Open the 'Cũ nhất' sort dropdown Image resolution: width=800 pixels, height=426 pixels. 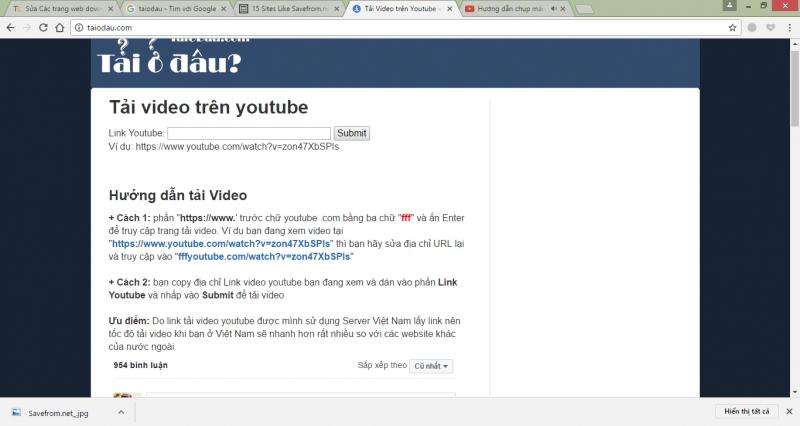[x=432, y=366]
